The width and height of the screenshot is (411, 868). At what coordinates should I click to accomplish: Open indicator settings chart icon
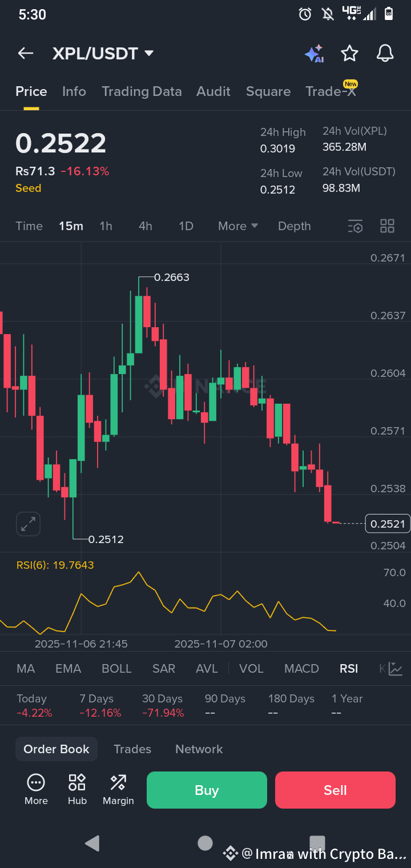(396, 669)
